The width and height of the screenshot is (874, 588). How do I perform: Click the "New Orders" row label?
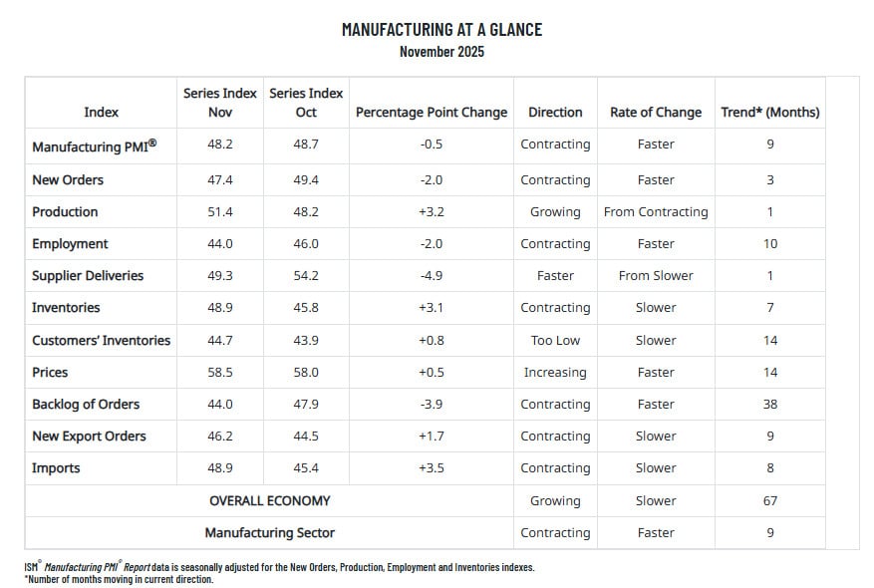click(68, 180)
